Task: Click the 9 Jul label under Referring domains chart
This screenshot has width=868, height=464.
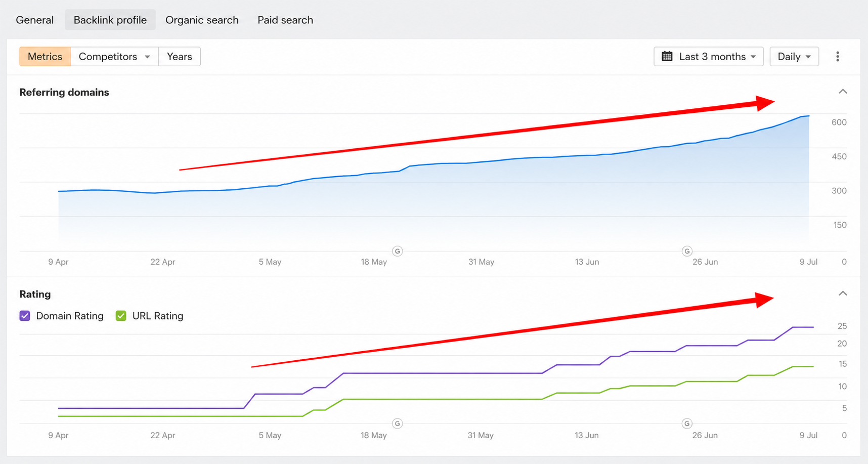Action: (808, 262)
